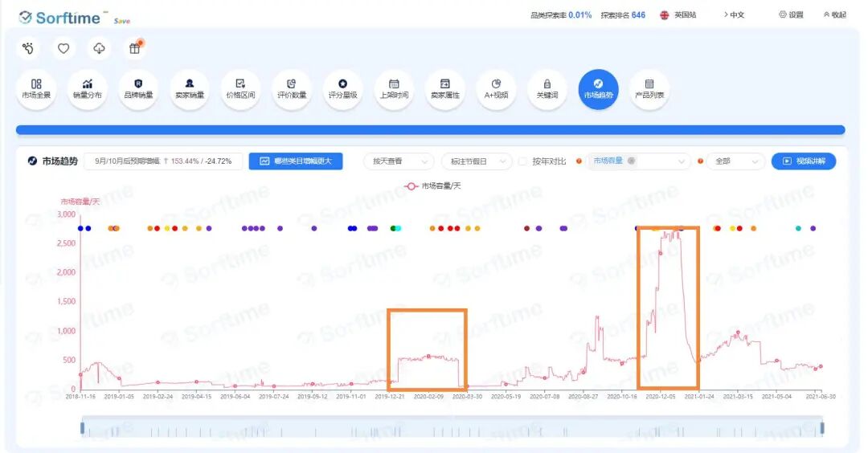
Task: Open the 产品列表 product list tab
Action: coord(649,89)
